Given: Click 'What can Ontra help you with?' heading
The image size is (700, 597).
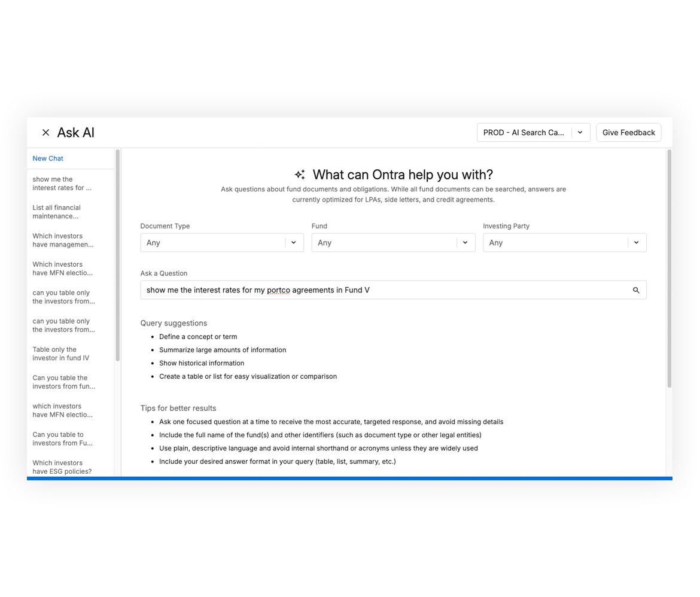Looking at the screenshot, I should 403,175.
